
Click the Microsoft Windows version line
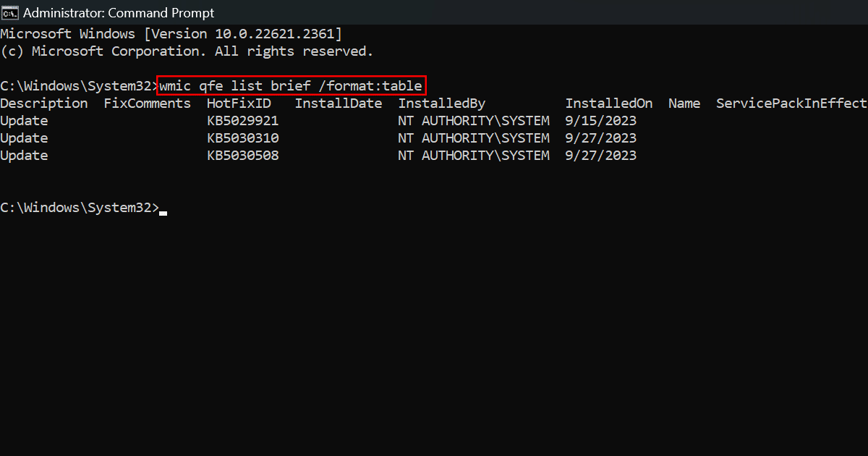point(171,34)
